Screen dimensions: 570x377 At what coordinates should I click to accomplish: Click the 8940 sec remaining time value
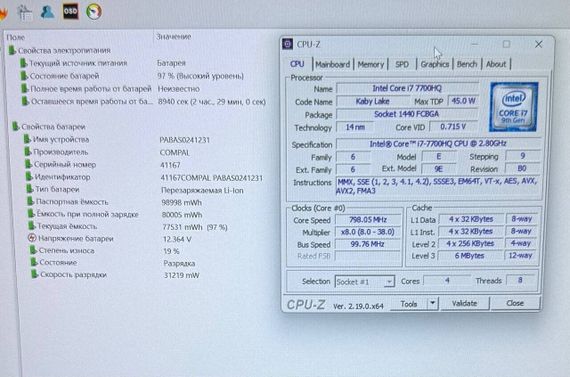coord(212,102)
